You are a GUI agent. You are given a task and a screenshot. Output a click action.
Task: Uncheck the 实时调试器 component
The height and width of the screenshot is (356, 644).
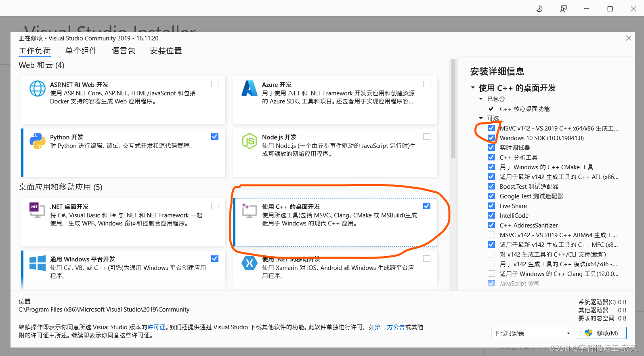tap(491, 147)
